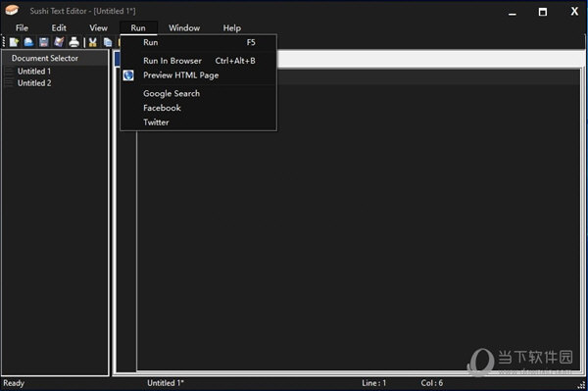Click the Document Selector panel header

click(55, 58)
